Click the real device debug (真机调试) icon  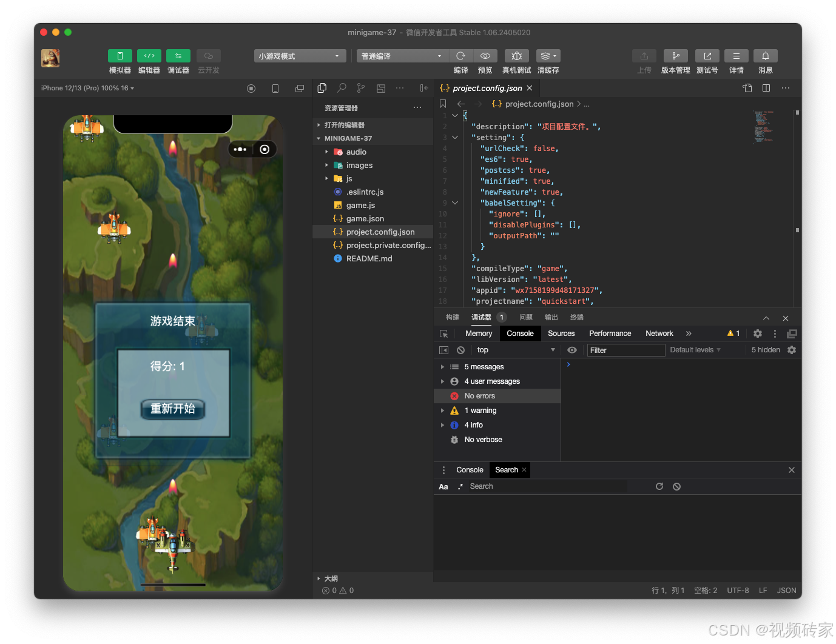pos(517,56)
